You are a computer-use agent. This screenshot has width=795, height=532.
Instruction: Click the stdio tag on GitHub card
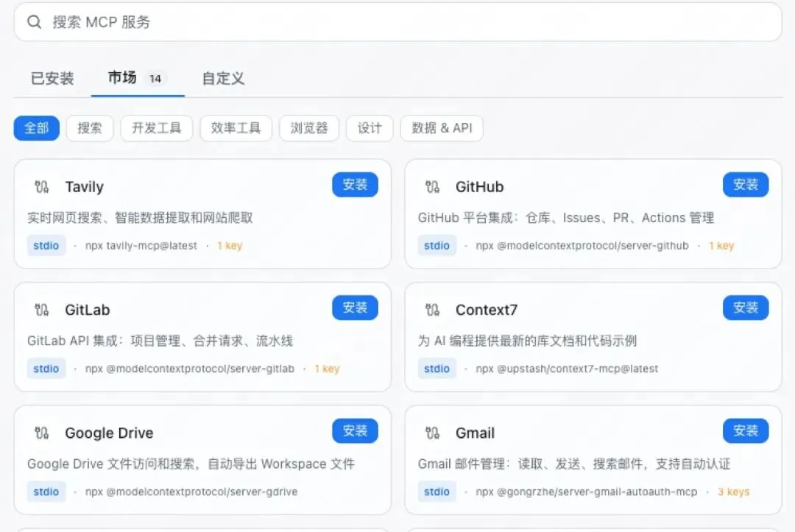click(437, 245)
